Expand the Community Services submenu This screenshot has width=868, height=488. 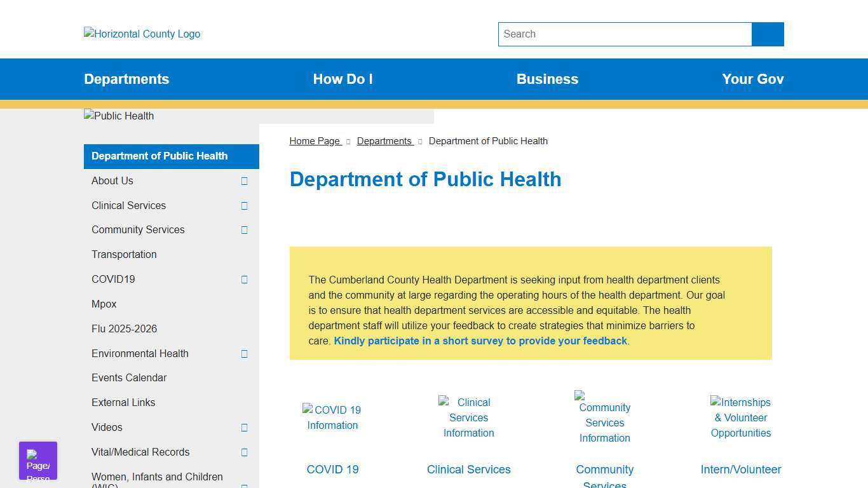[x=244, y=230]
